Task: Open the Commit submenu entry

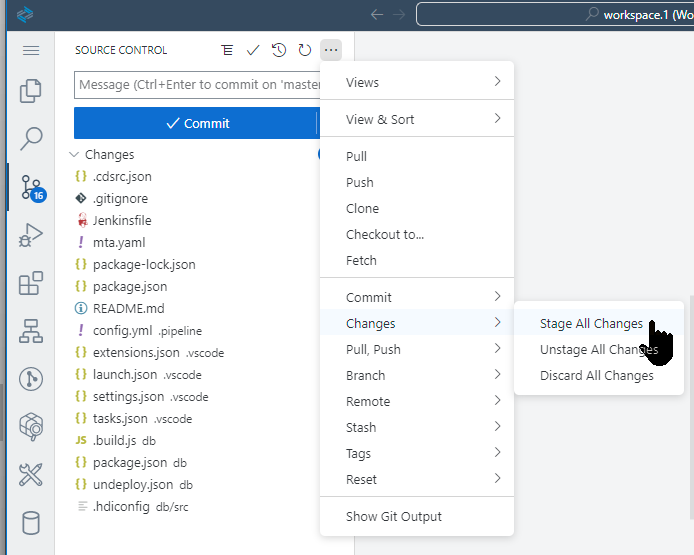Action: (x=417, y=297)
